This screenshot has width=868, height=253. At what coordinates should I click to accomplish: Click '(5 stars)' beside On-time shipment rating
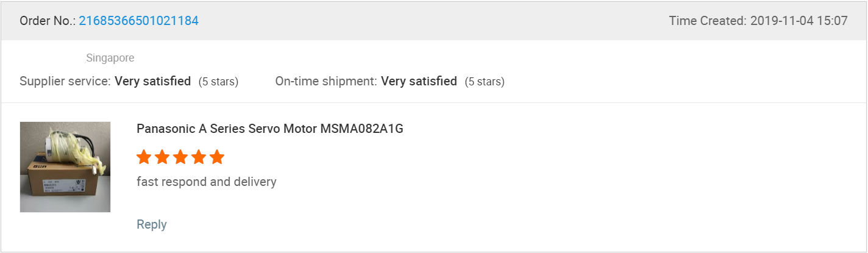[485, 81]
